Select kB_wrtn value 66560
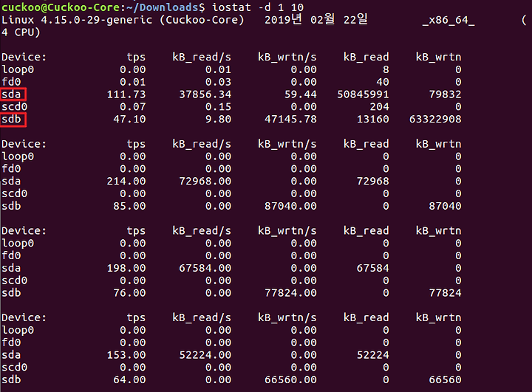The image size is (532, 392). 445,379
